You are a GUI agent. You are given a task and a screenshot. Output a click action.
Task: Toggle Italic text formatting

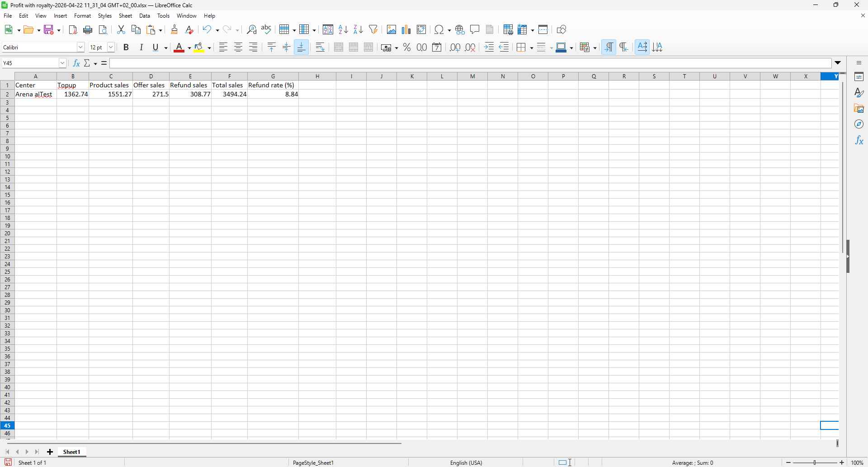click(x=141, y=48)
